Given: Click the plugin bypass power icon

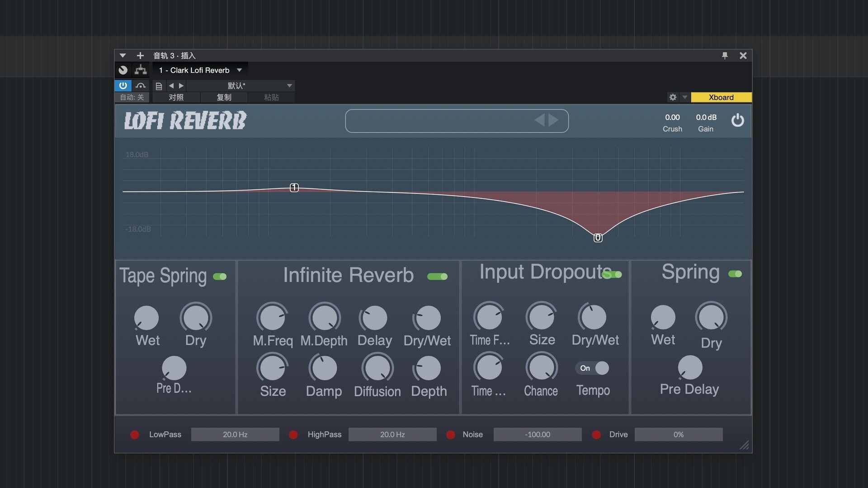Looking at the screenshot, I should (x=737, y=120).
